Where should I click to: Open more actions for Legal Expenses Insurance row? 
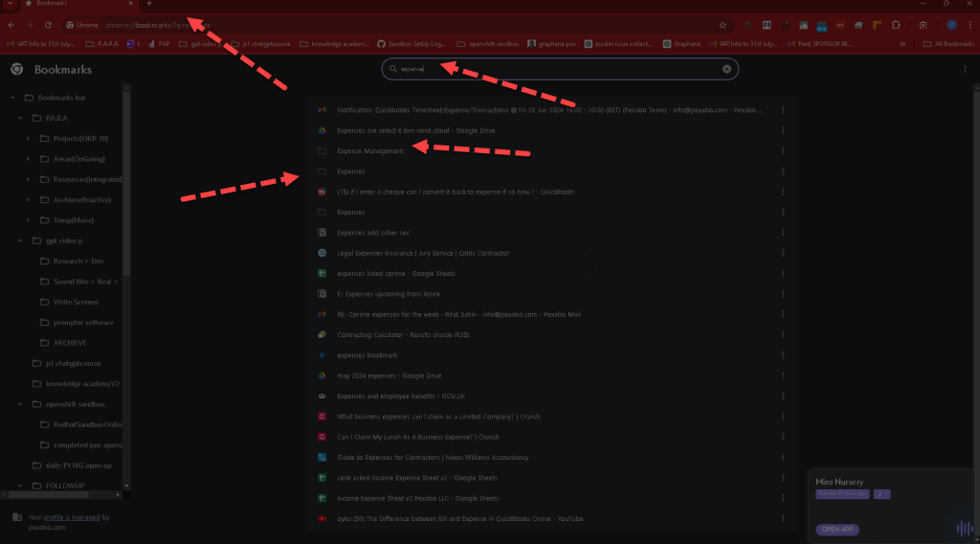coord(783,253)
